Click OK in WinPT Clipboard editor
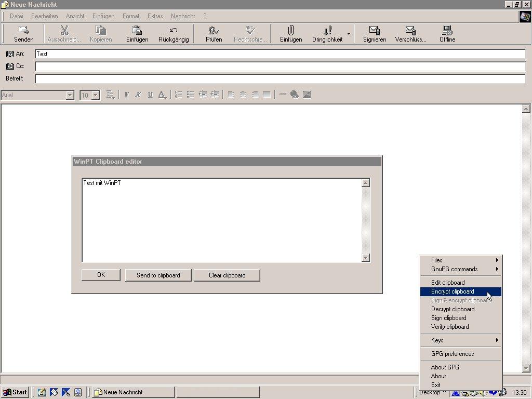The height and width of the screenshot is (399, 532). (x=101, y=275)
